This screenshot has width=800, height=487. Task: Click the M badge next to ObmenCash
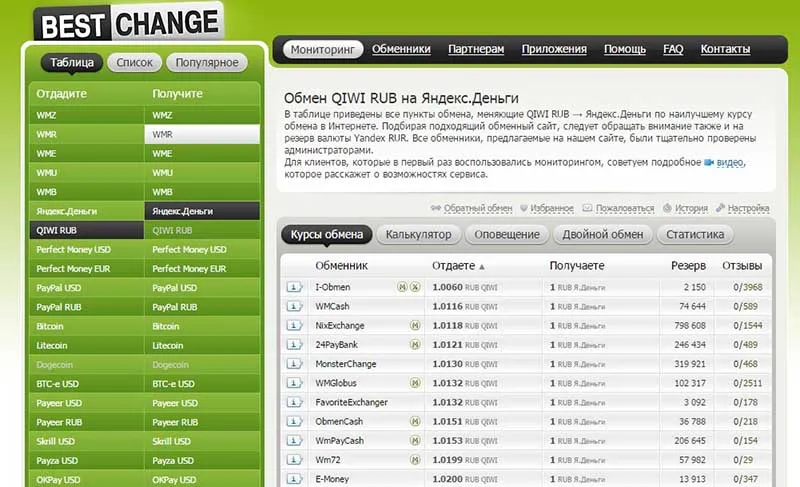pyautogui.click(x=415, y=422)
